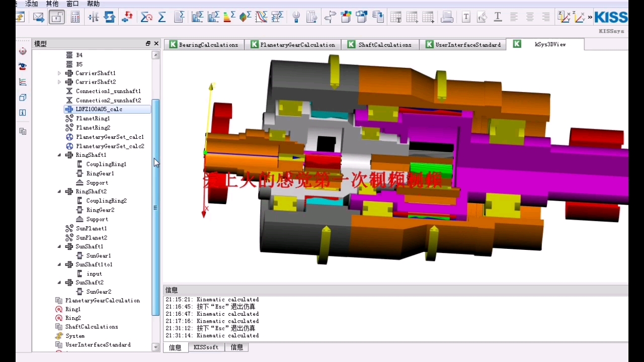Image resolution: width=644 pixels, height=362 pixels.
Task: Click the printer toolbar icon
Action: [447, 17]
